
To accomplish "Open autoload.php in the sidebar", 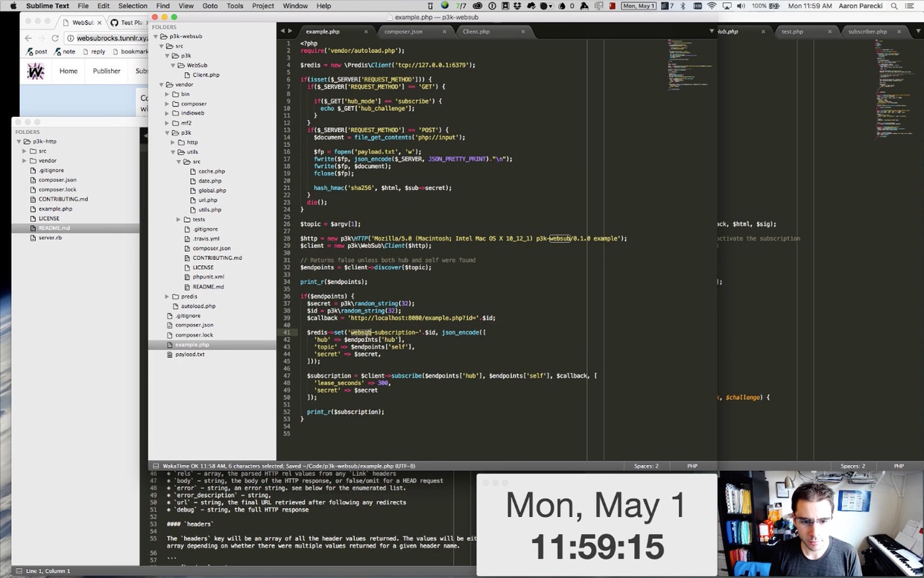I will click(197, 306).
